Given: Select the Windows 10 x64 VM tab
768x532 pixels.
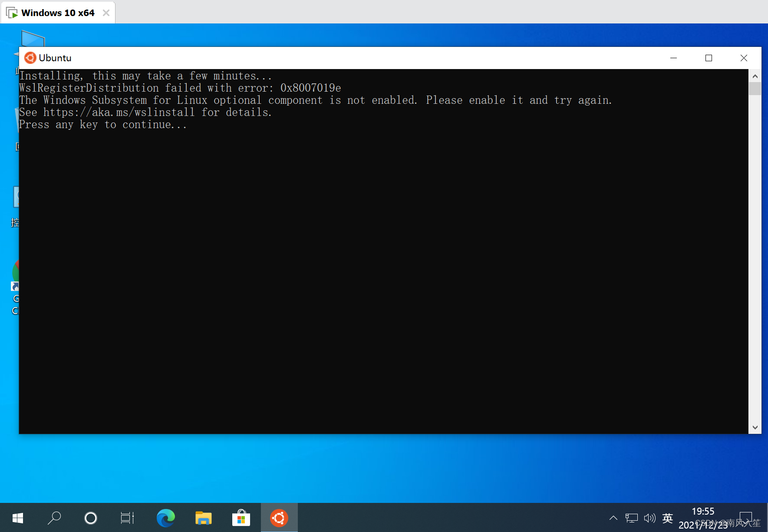Looking at the screenshot, I should coord(58,13).
